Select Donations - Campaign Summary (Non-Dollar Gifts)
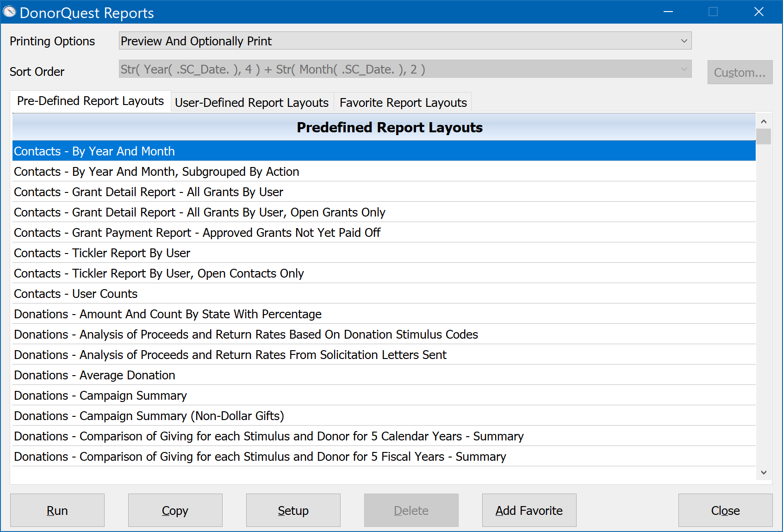This screenshot has width=783, height=532. point(384,415)
